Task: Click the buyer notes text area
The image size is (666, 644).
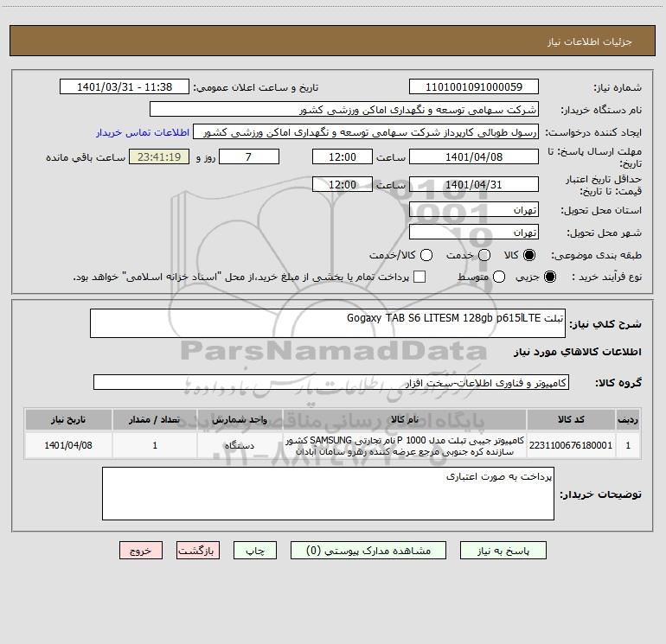Action: pyautogui.click(x=328, y=494)
